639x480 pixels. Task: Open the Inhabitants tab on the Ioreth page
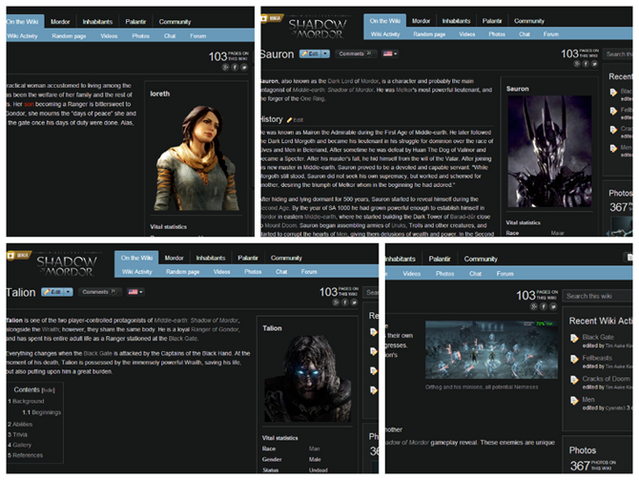tap(97, 22)
